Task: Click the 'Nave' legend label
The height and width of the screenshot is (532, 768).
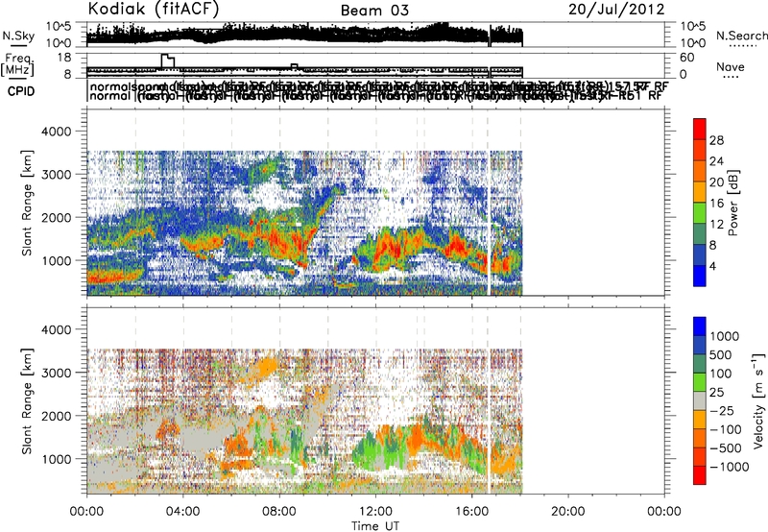Action: point(731,67)
